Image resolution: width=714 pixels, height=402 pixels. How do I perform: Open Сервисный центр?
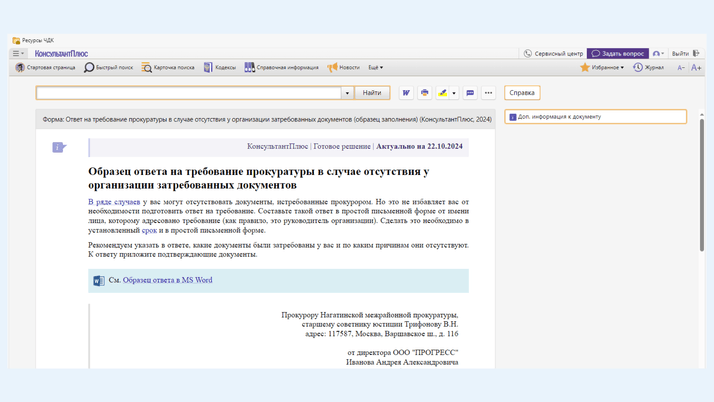pos(553,54)
